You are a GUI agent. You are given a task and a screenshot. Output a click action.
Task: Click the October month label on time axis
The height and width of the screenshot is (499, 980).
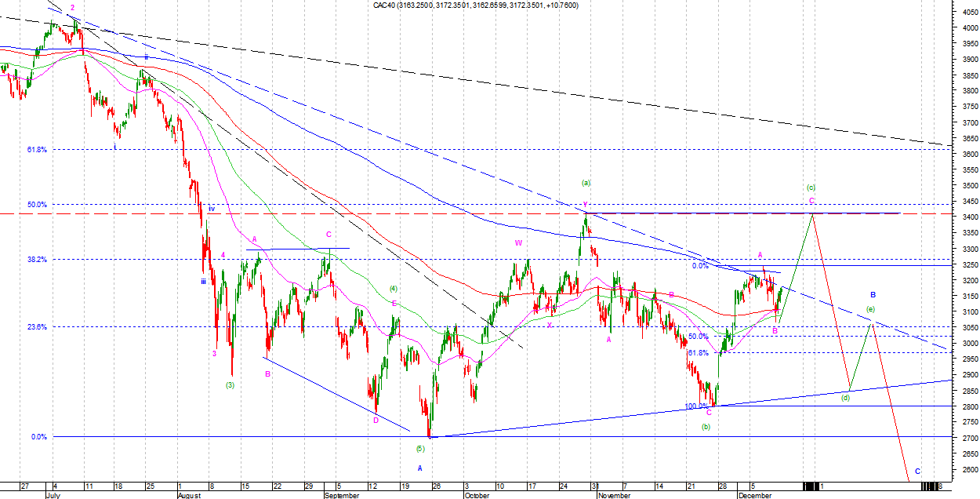(476, 496)
